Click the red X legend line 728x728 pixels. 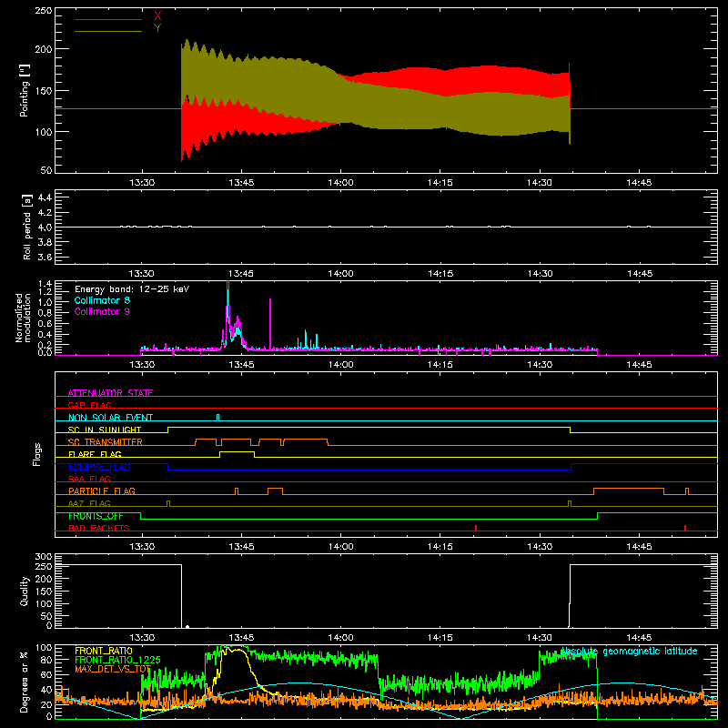tap(108, 19)
